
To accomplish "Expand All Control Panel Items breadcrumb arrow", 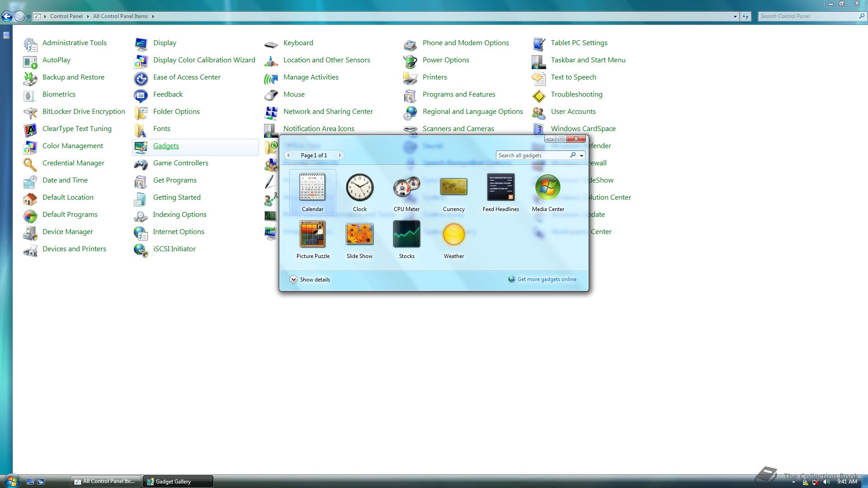I will tap(153, 16).
